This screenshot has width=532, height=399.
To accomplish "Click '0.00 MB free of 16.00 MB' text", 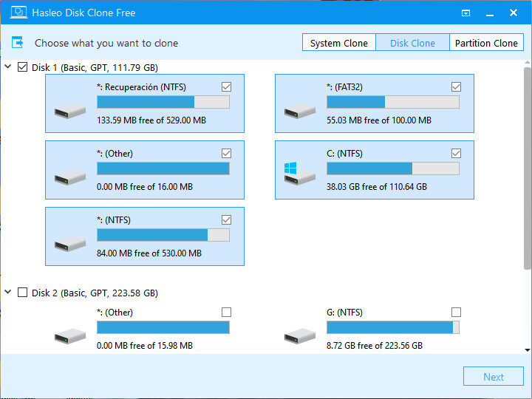I will click(x=145, y=187).
